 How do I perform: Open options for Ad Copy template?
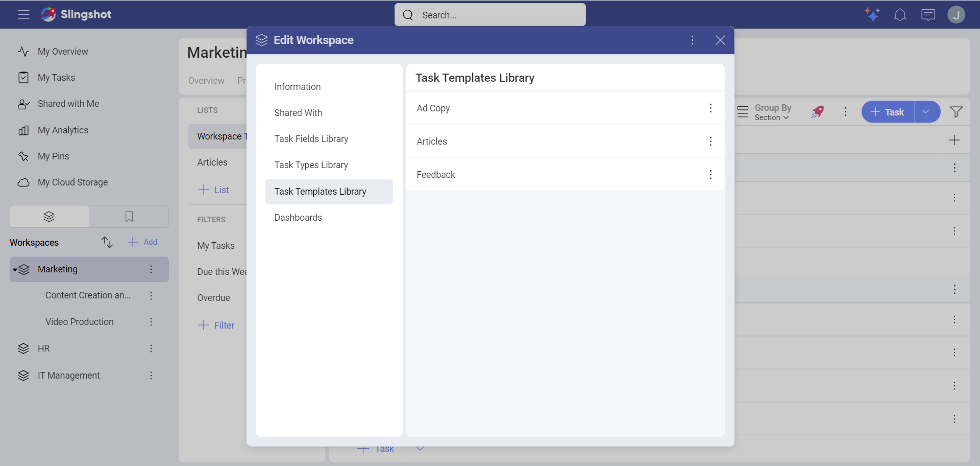[710, 108]
